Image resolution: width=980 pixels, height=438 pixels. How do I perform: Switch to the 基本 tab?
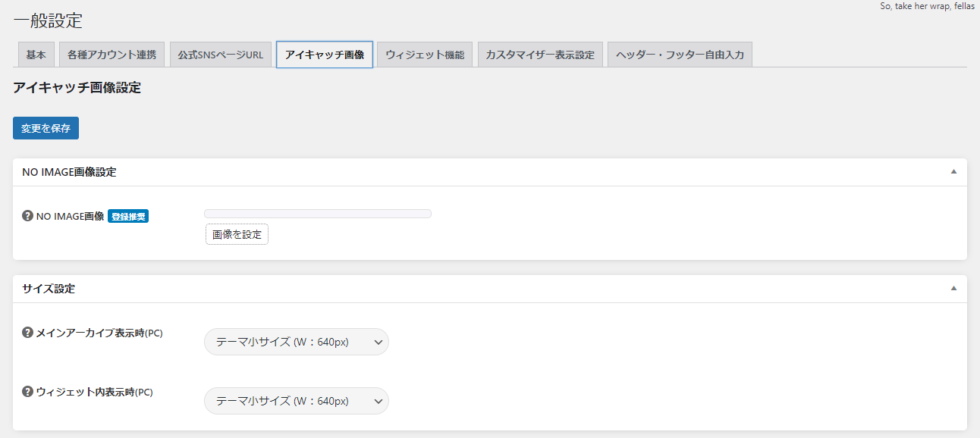[x=36, y=55]
